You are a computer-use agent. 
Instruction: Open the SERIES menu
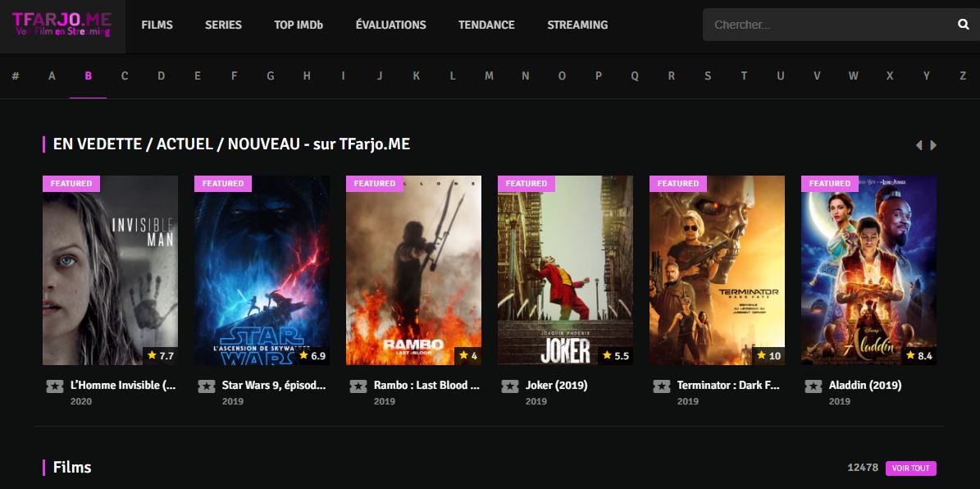pos(223,25)
